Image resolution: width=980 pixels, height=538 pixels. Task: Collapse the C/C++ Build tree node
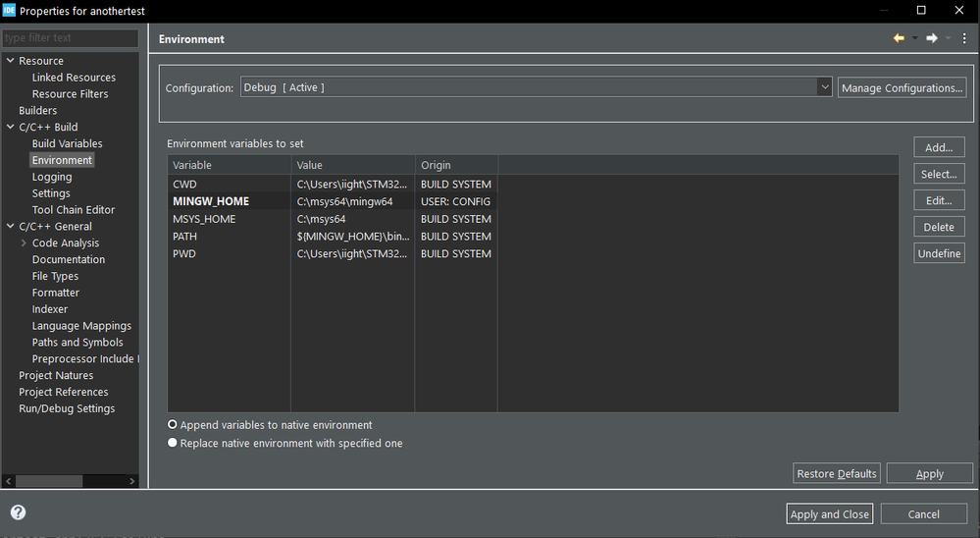(10, 127)
